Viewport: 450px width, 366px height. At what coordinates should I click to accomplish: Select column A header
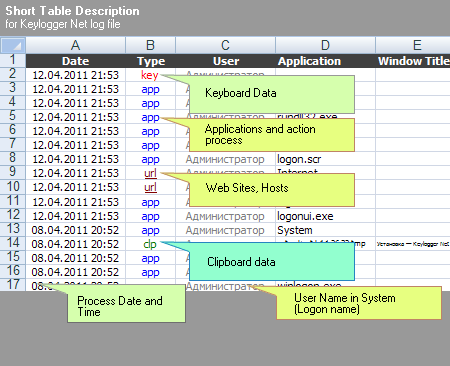coord(76,45)
